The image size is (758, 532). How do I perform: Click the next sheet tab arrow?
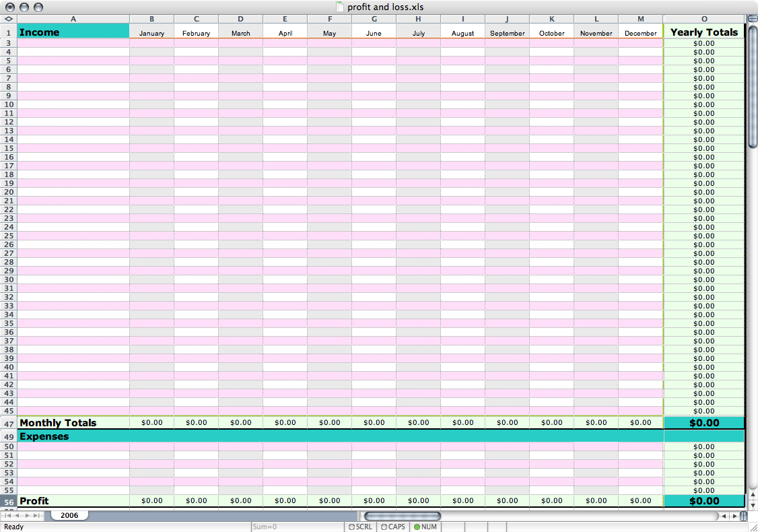[x=28, y=516]
